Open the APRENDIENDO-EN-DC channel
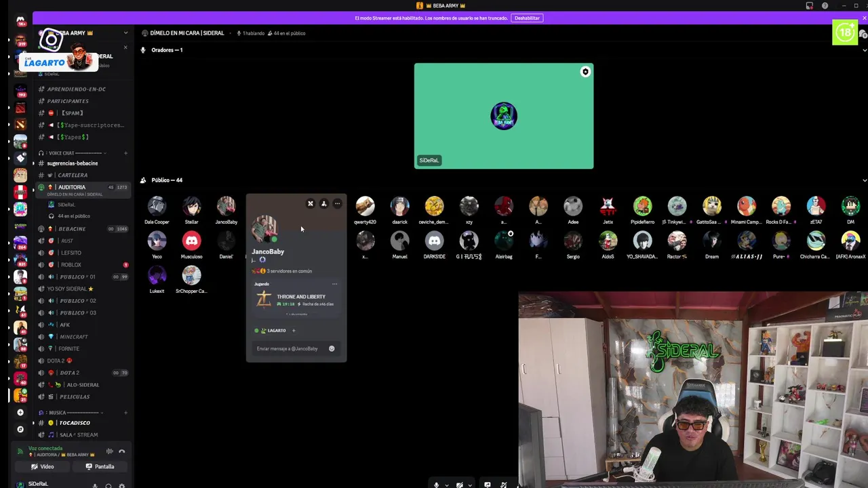Image resolution: width=868 pixels, height=488 pixels. [76, 89]
